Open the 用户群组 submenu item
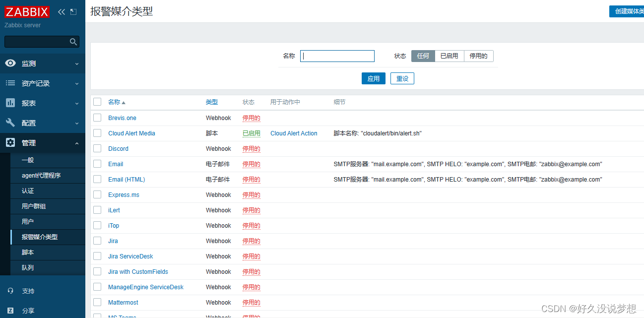 click(48, 206)
